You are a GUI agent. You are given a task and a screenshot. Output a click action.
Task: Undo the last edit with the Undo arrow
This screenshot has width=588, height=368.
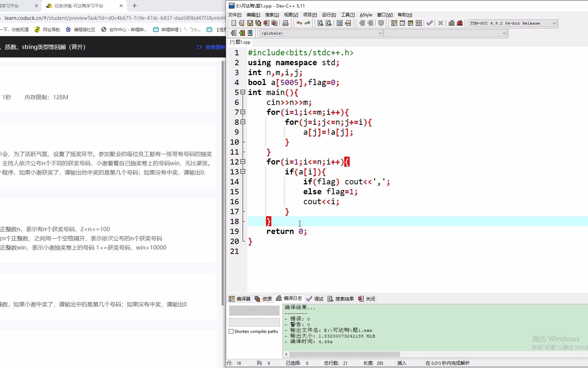point(299,23)
